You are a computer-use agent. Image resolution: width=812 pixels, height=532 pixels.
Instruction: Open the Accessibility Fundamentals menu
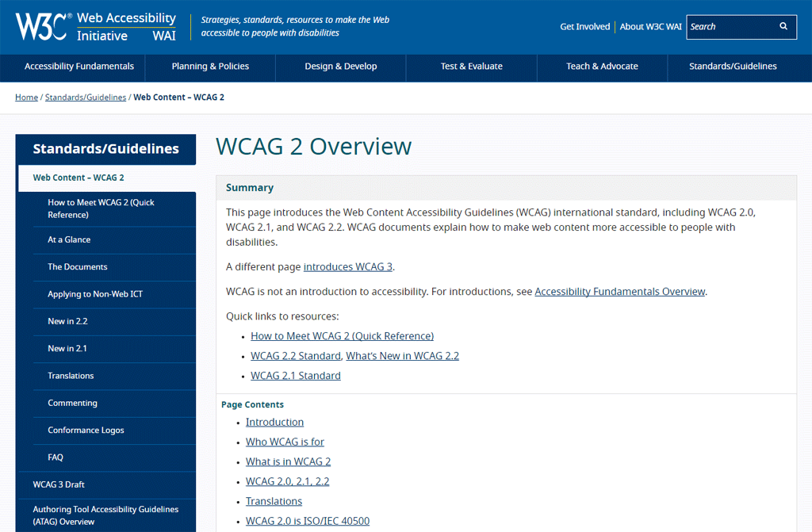(79, 67)
